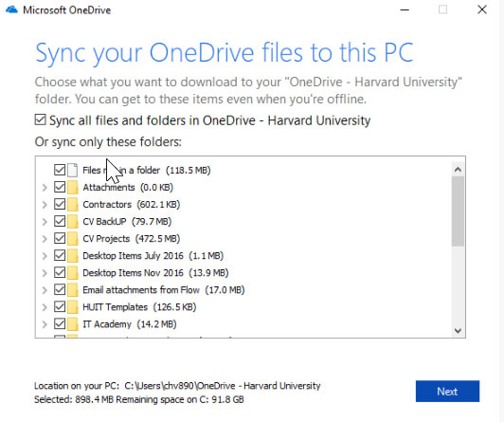
Task: Expand Desktop Items July 2016 folder
Action: point(45,256)
